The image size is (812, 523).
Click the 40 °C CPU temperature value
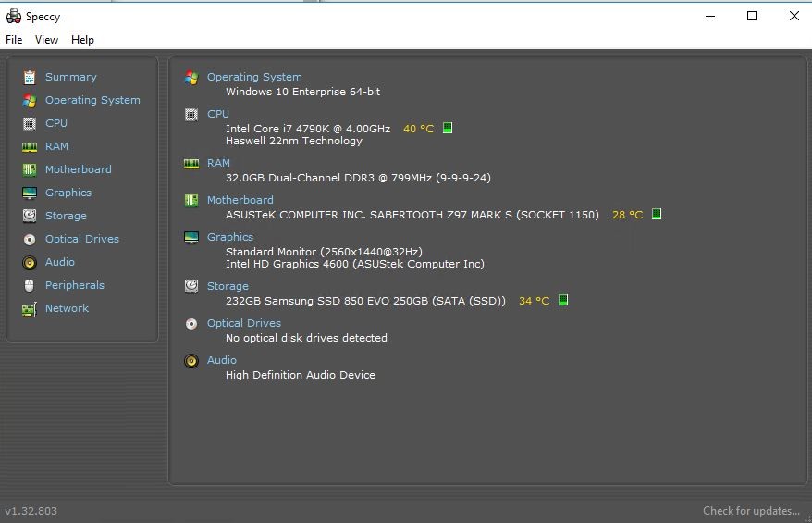tap(418, 129)
